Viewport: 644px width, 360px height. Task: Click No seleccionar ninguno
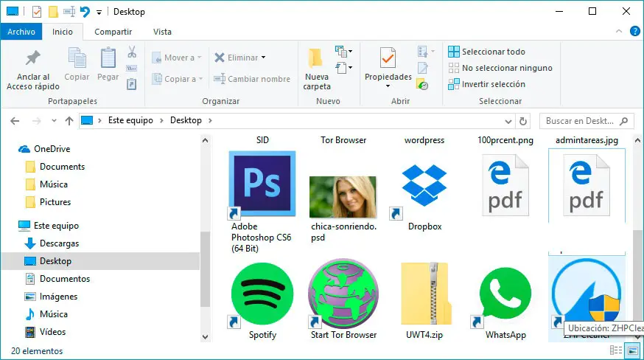click(500, 68)
